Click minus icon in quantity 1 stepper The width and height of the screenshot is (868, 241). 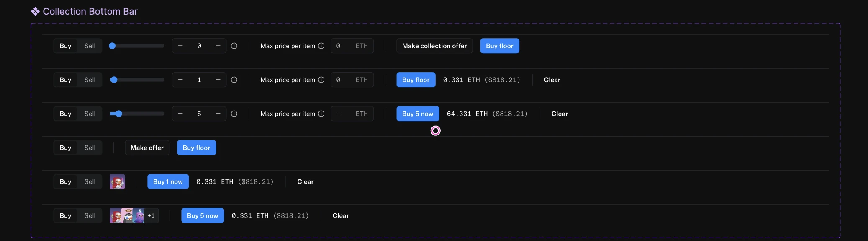[x=180, y=80]
